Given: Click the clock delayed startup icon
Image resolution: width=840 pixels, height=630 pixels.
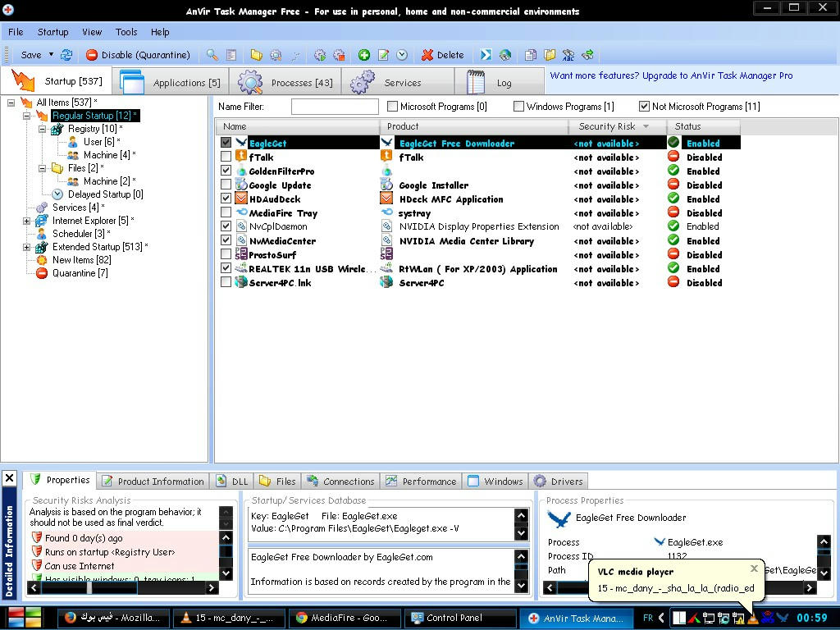Looking at the screenshot, I should pos(402,55).
